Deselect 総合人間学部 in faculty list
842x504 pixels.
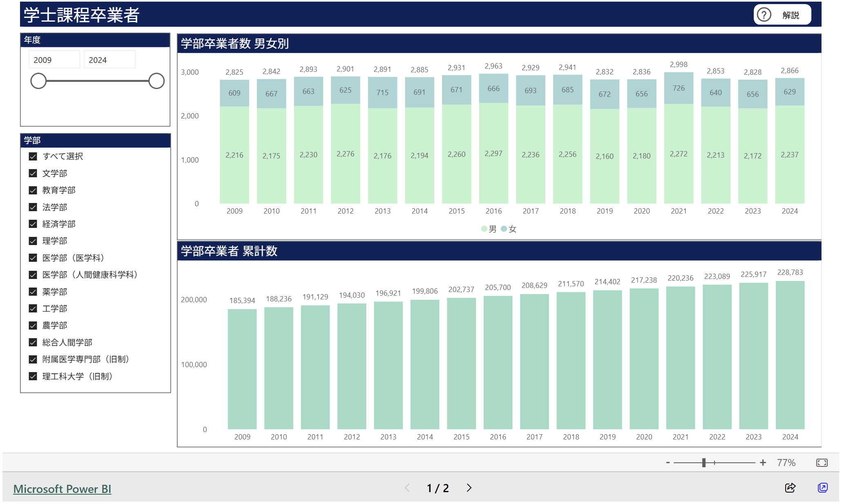pyautogui.click(x=33, y=342)
